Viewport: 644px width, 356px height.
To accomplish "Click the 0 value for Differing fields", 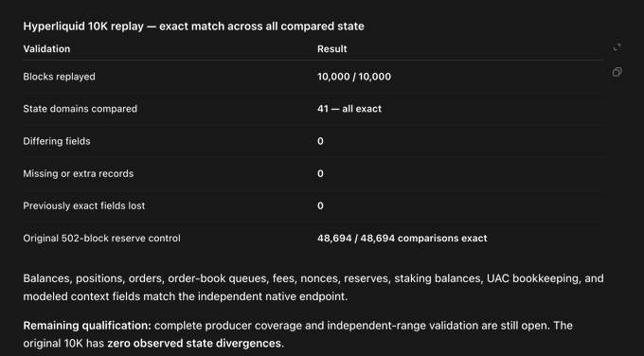I will [320, 141].
